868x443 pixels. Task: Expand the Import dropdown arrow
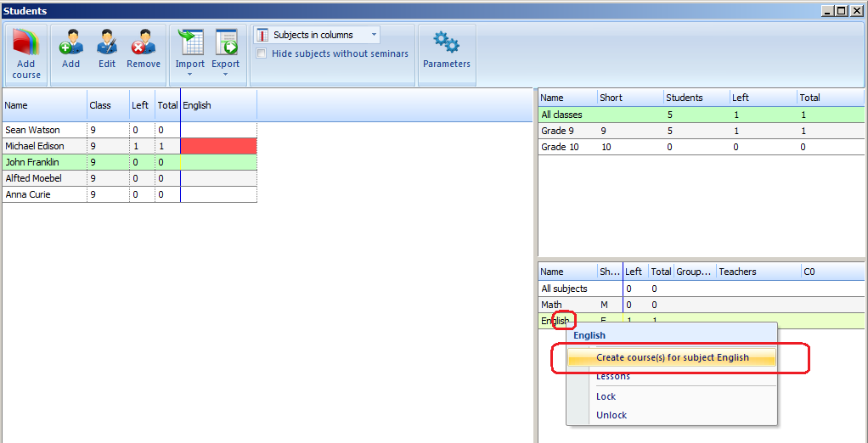pos(190,75)
